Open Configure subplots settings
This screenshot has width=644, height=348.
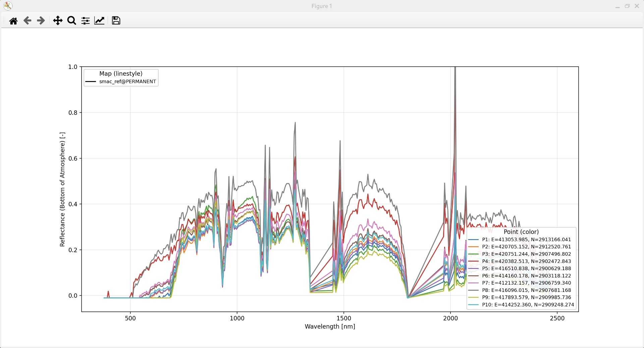pyautogui.click(x=86, y=21)
